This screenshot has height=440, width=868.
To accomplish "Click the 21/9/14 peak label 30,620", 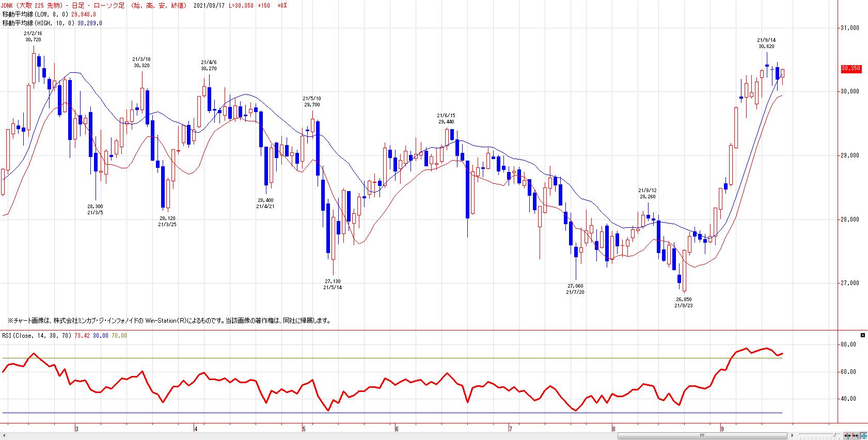I will (767, 46).
